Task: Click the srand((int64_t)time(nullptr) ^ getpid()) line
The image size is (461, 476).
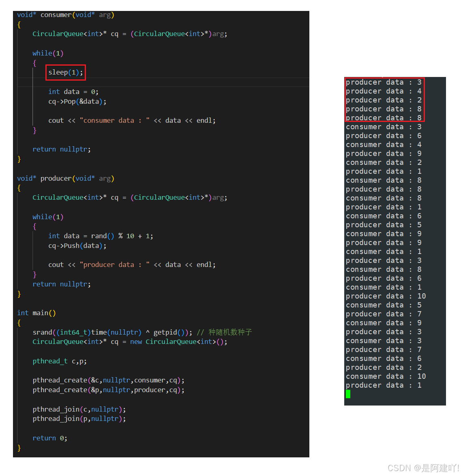Action: tap(112, 333)
